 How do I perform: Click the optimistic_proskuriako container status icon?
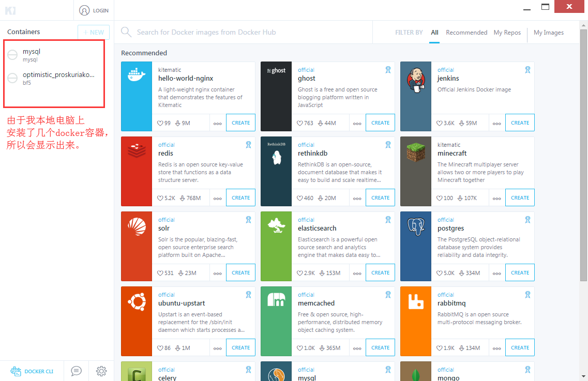12,78
